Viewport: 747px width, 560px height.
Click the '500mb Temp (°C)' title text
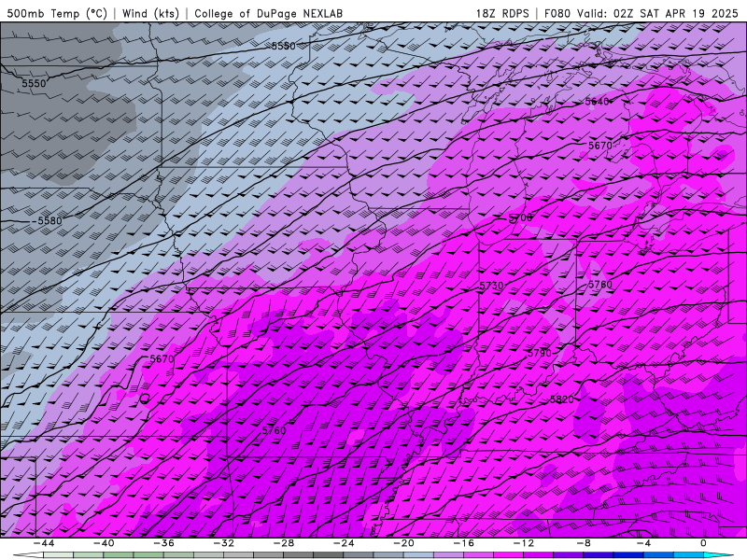(x=57, y=13)
